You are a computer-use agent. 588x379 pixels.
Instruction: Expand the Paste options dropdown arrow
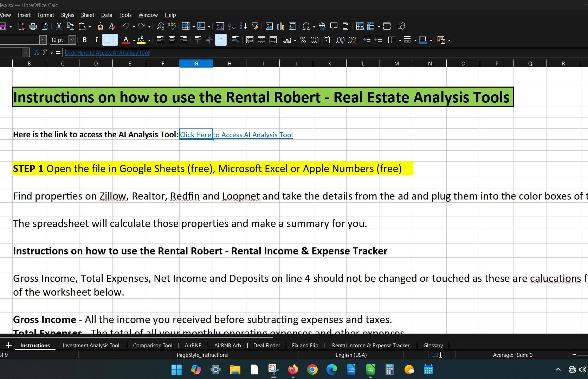[90, 26]
